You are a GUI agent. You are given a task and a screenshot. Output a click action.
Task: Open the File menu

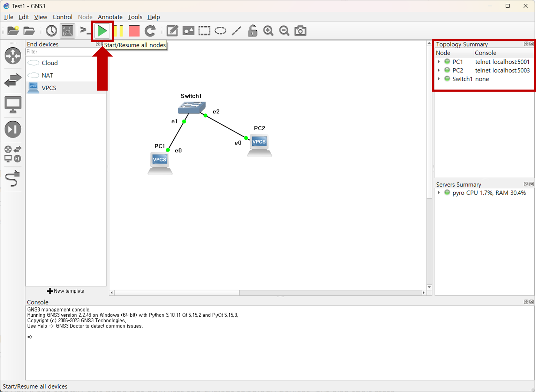9,17
